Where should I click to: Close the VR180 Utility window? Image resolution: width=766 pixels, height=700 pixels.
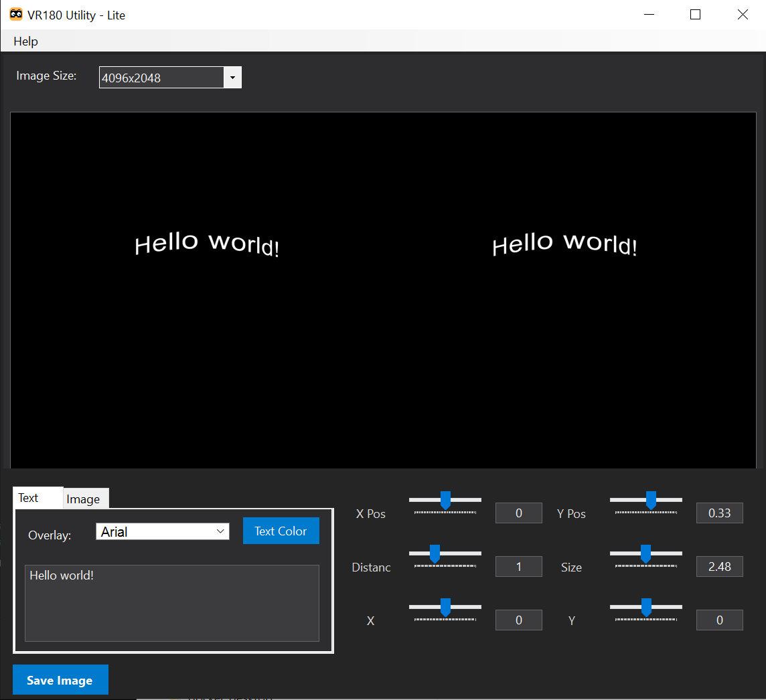click(743, 15)
